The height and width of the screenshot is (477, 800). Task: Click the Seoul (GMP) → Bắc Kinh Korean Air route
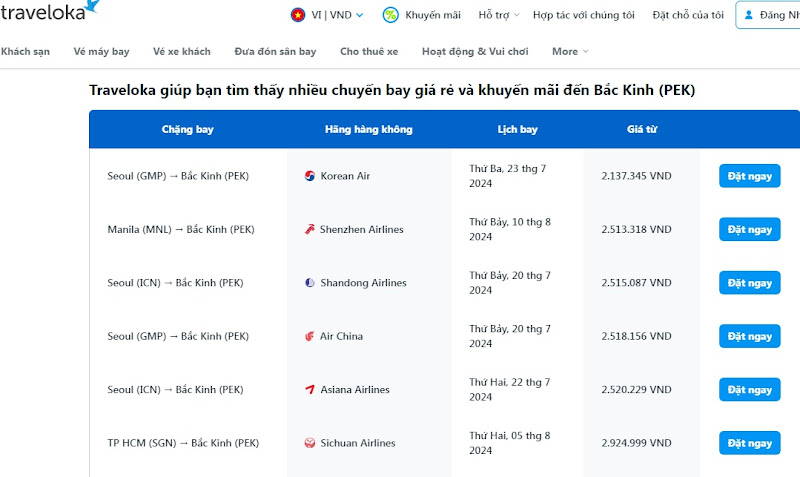point(178,176)
